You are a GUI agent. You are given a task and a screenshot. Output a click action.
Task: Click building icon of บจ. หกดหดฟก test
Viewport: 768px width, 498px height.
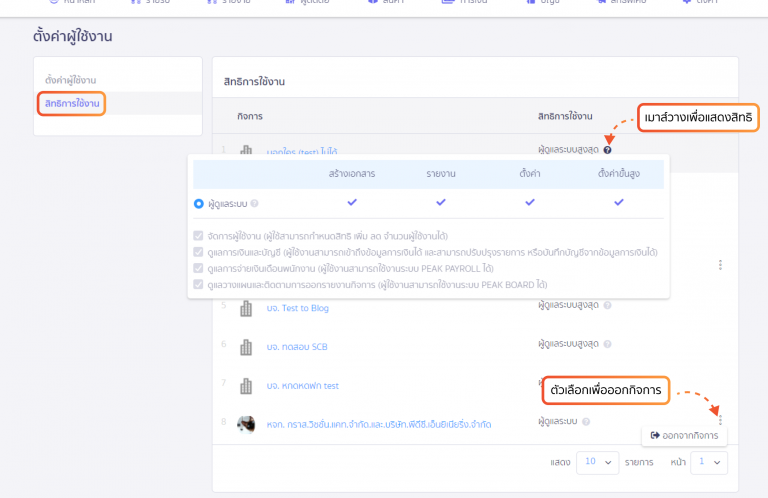246,385
